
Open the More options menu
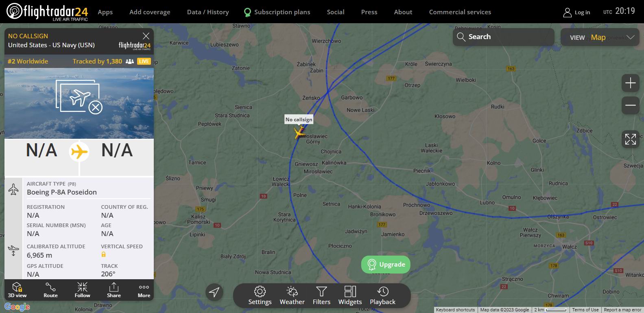(x=144, y=290)
